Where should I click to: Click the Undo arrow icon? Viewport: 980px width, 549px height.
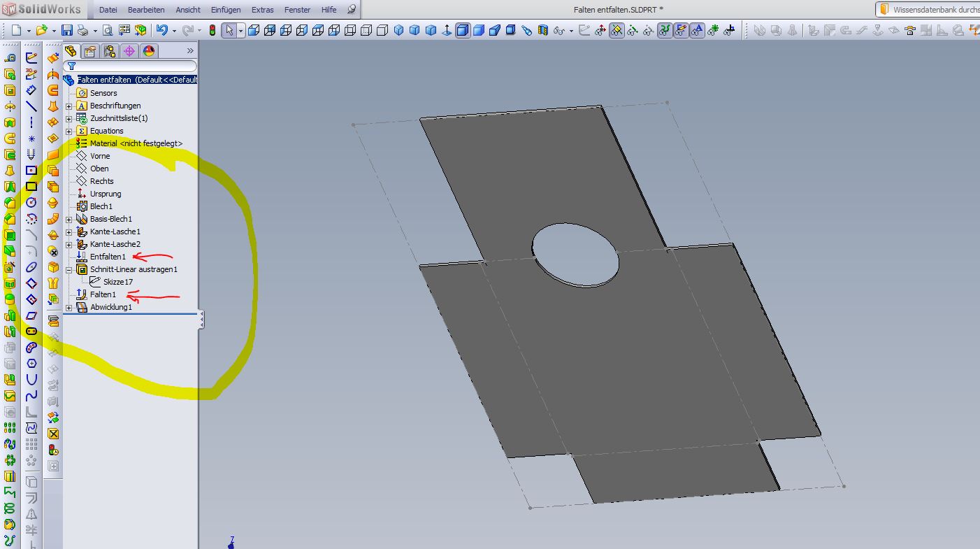click(162, 30)
